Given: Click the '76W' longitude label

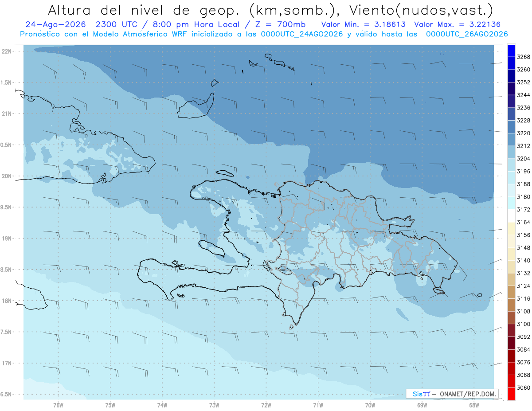Looking at the screenshot, I should 58,405.
